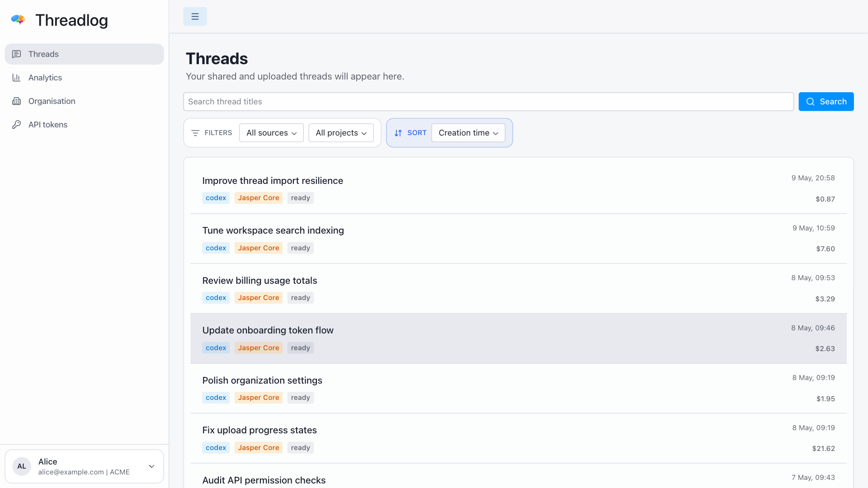This screenshot has height=488, width=868.
Task: Click the 7 May, 09:43 timestamp
Action: click(x=813, y=478)
